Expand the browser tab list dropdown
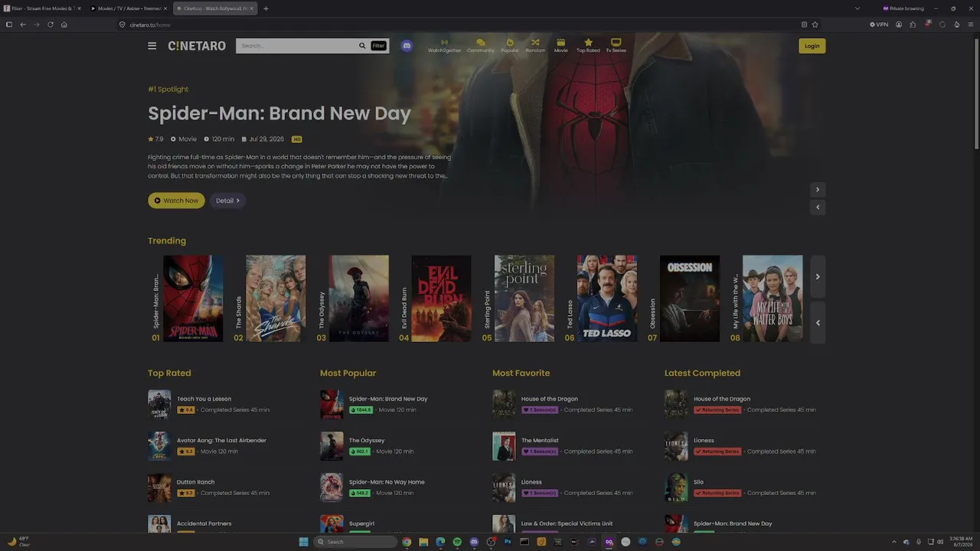Viewport: 980px width, 551px height. point(857,8)
